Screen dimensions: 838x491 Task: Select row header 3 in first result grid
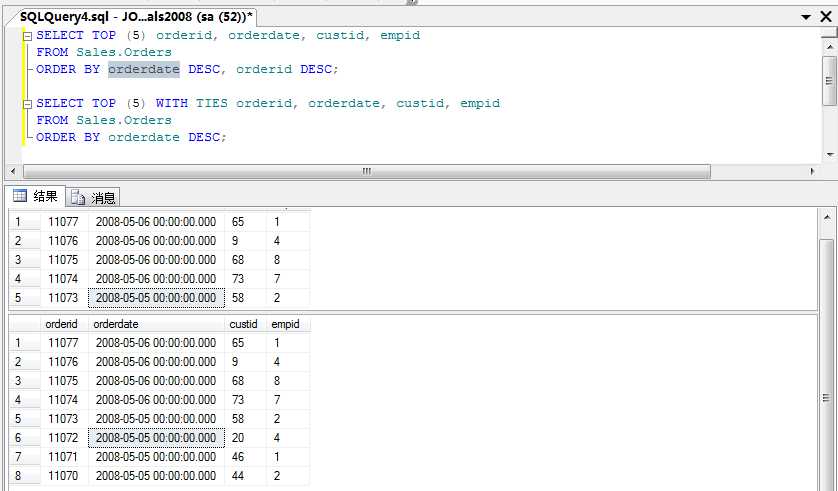[25, 260]
